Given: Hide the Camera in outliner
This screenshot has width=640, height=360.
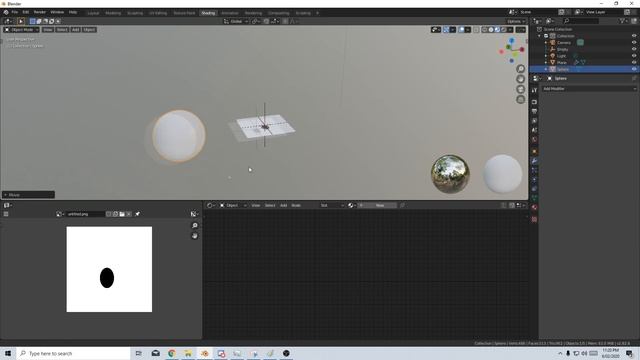Looking at the screenshot, I should [634, 42].
